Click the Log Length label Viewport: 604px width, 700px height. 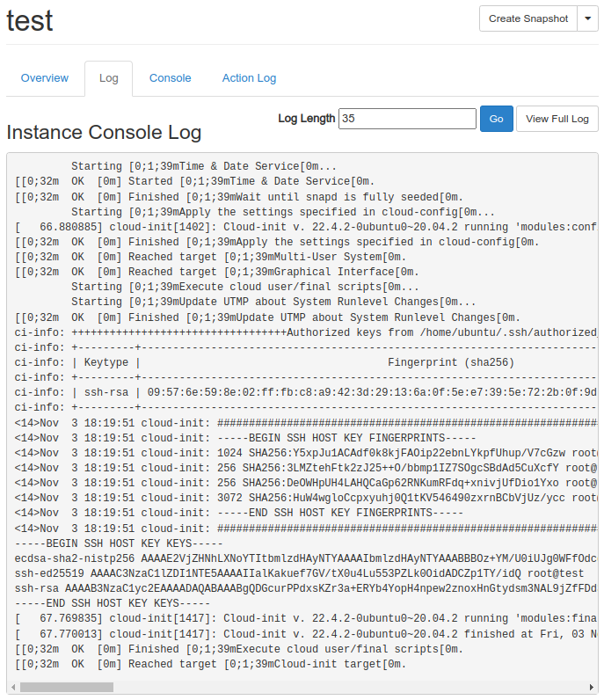[x=306, y=119]
